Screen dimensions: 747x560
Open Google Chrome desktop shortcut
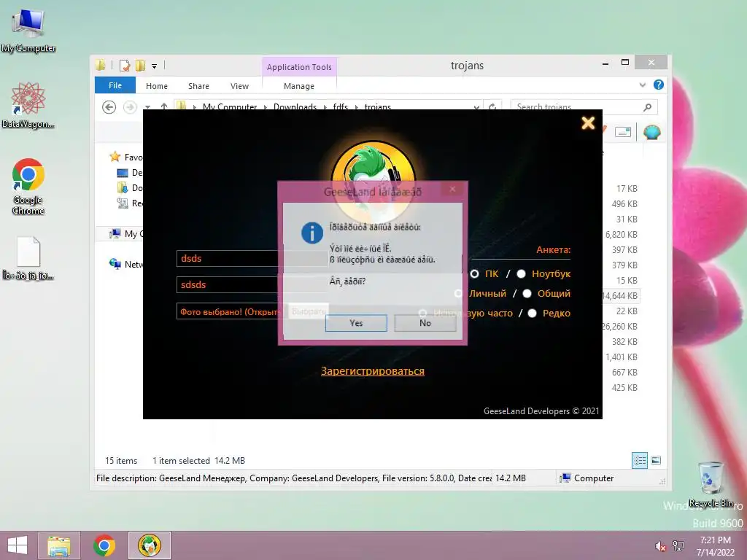(x=28, y=187)
